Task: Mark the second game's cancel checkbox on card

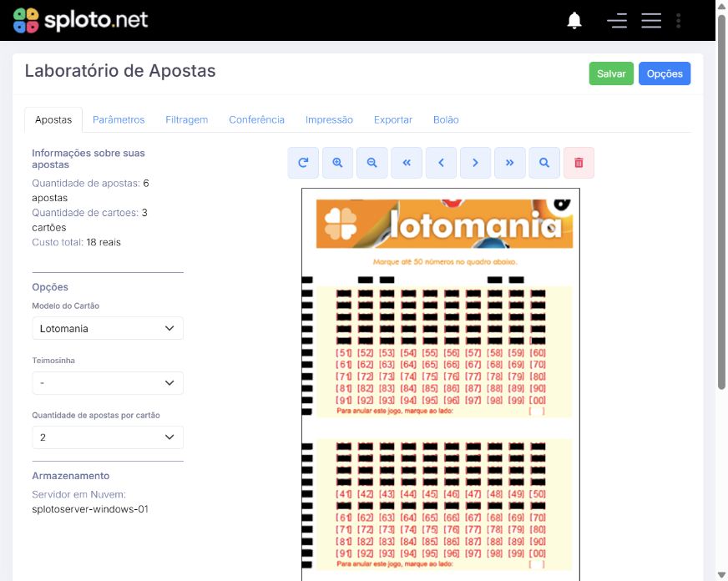Action: (x=537, y=564)
